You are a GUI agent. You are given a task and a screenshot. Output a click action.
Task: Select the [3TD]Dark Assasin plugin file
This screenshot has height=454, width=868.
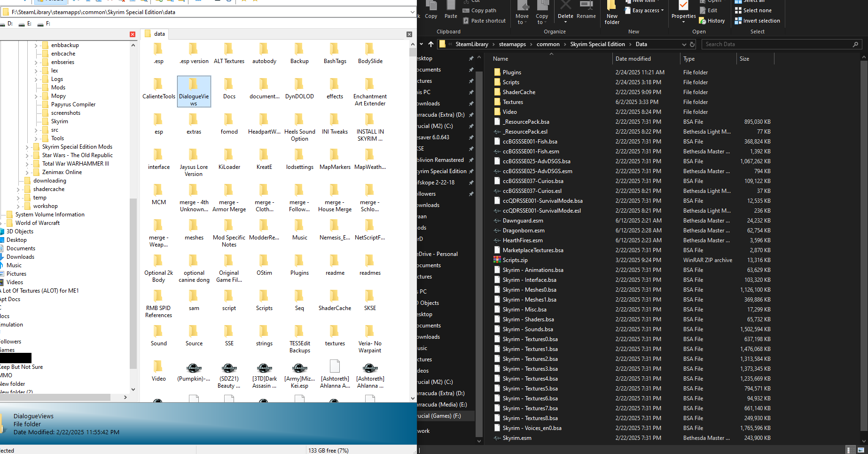pos(264,375)
